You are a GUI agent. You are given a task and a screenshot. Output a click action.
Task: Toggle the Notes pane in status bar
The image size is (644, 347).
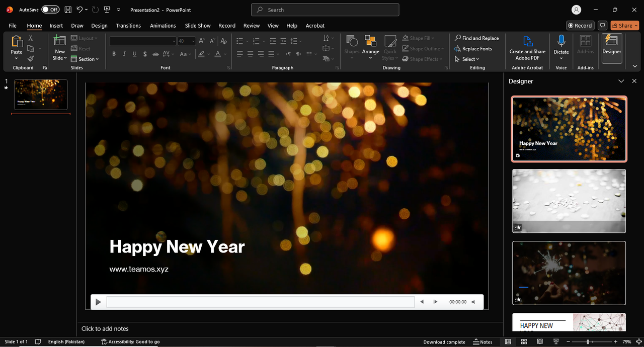[x=483, y=342]
